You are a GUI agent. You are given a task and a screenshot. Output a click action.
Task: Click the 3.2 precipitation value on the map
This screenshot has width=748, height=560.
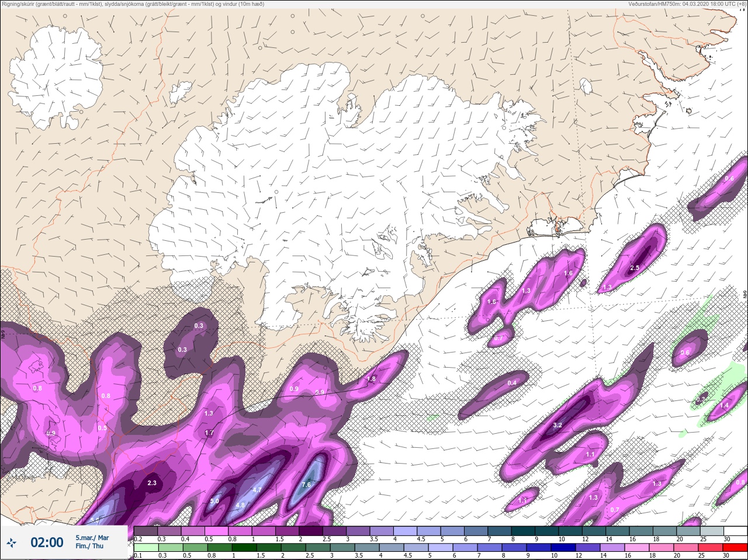[x=557, y=425]
